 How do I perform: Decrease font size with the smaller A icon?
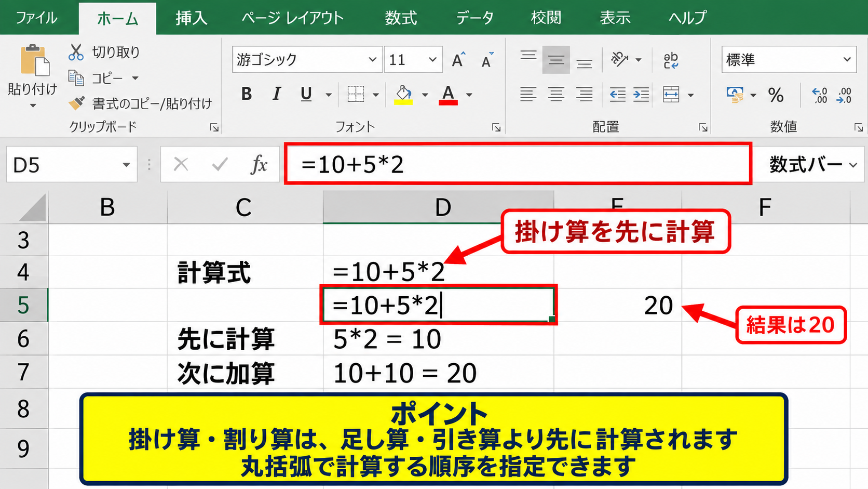[487, 60]
